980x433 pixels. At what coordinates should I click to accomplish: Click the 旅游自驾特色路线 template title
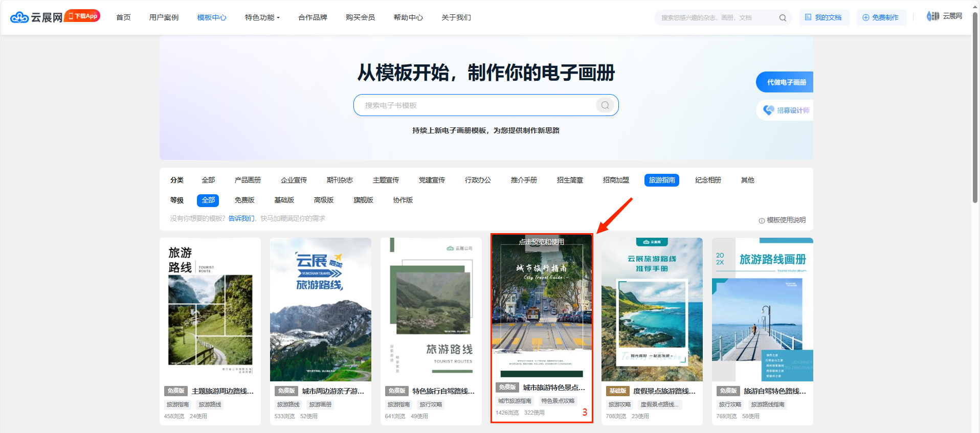click(775, 391)
